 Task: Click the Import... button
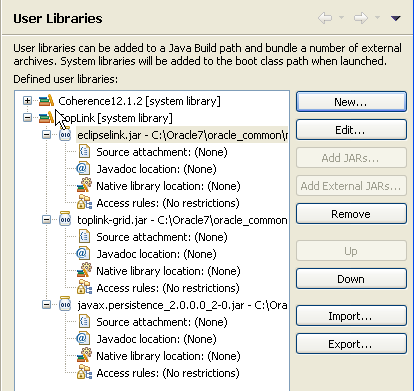pyautogui.click(x=351, y=316)
